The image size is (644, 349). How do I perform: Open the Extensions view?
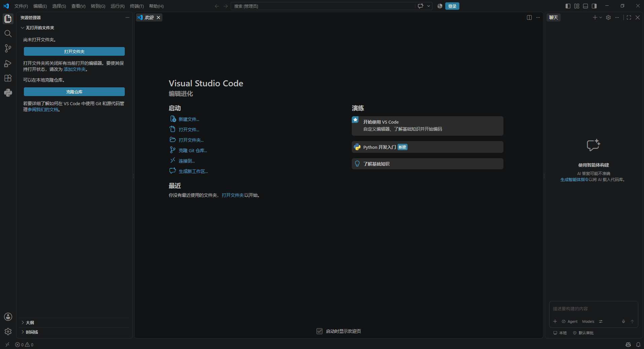tap(8, 78)
